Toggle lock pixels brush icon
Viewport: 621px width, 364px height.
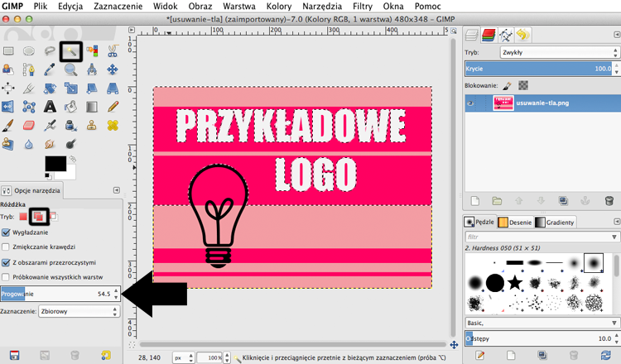[508, 85]
